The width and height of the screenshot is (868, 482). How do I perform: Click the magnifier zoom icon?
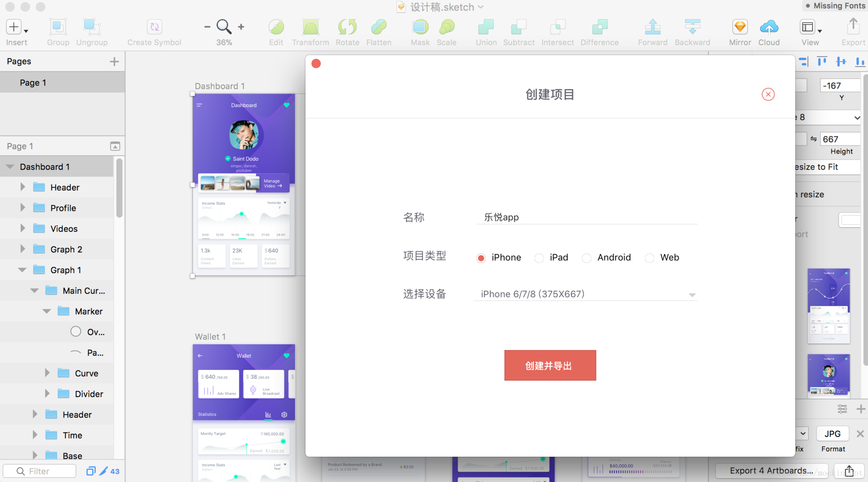tap(224, 27)
